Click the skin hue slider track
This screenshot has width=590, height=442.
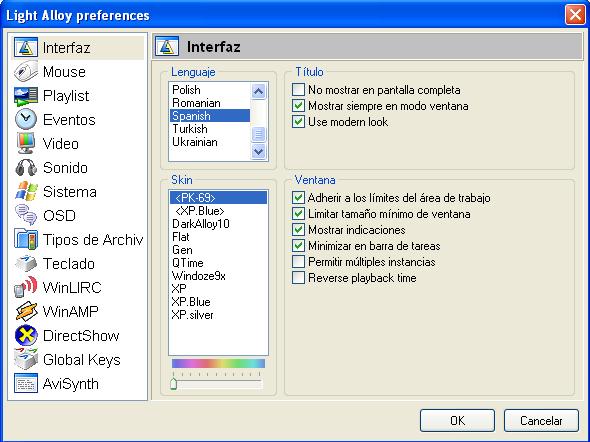tap(217, 384)
